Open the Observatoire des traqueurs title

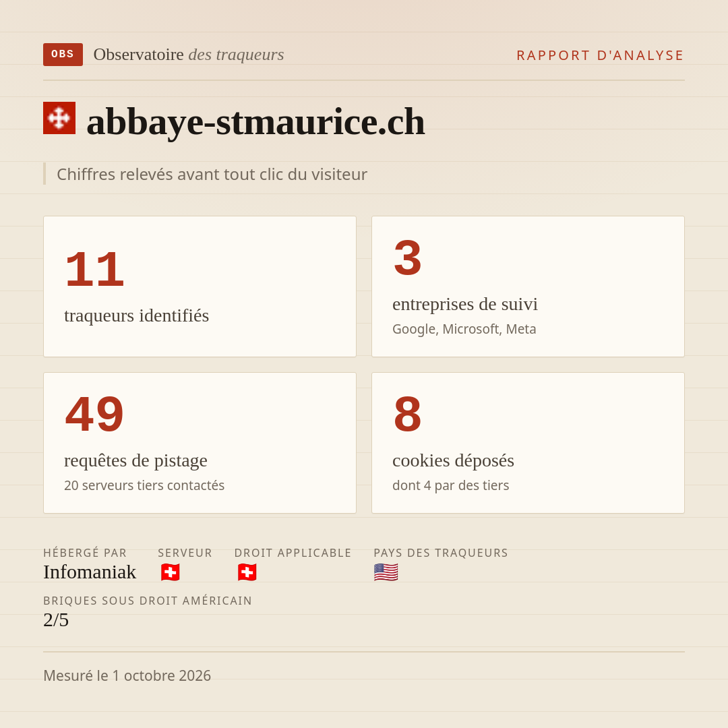tap(189, 55)
